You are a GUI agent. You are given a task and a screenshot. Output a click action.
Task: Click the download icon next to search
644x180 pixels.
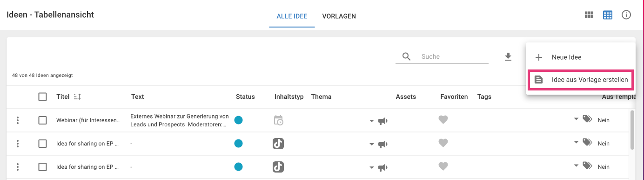[x=508, y=56]
